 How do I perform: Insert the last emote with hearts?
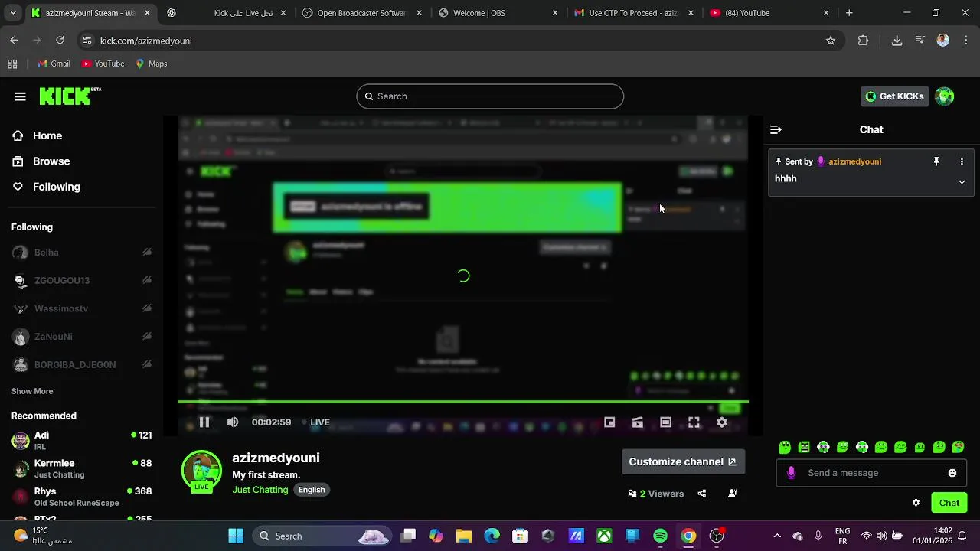[x=959, y=447]
